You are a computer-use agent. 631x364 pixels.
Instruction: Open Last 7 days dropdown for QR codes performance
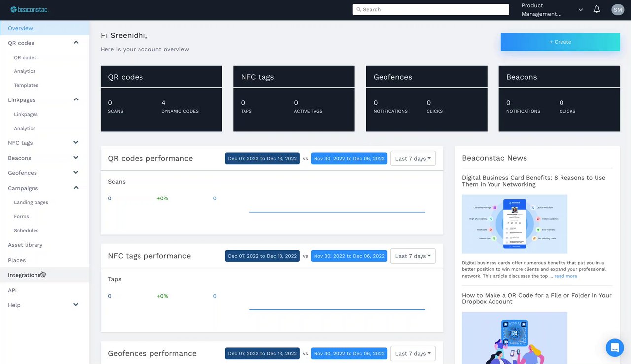[413, 159]
